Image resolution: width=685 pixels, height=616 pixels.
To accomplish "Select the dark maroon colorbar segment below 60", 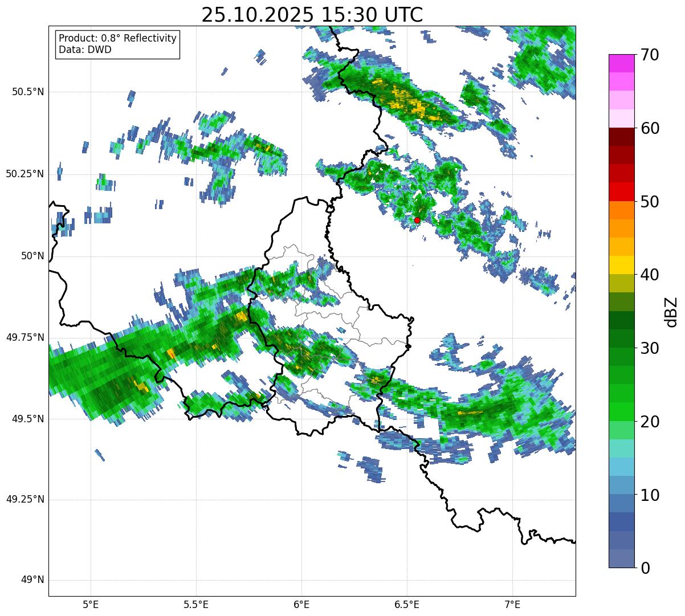I will [x=622, y=137].
